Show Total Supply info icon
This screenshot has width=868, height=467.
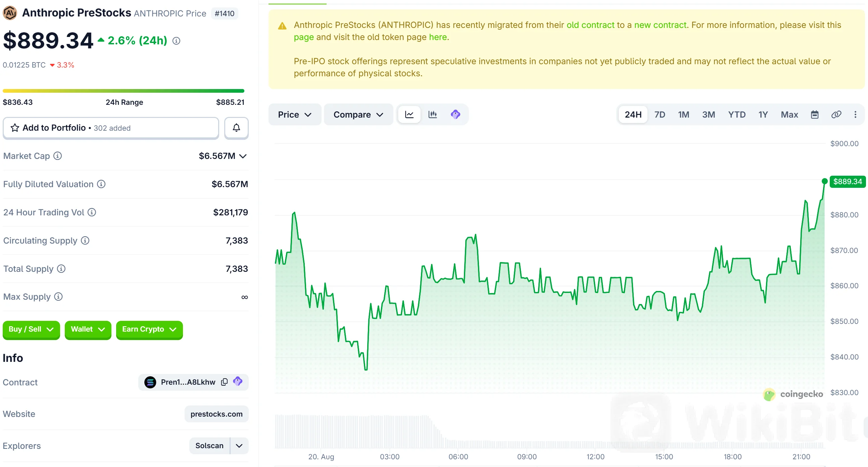[x=61, y=269]
